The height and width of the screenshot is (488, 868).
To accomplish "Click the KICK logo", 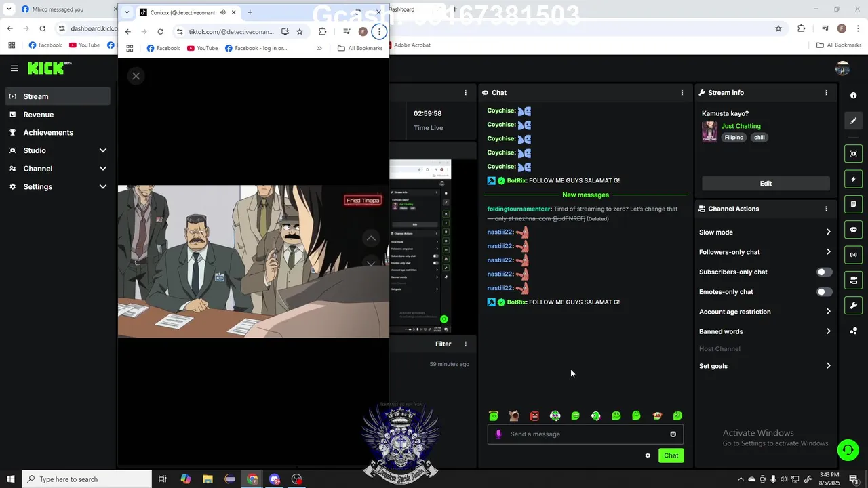I will click(x=49, y=68).
